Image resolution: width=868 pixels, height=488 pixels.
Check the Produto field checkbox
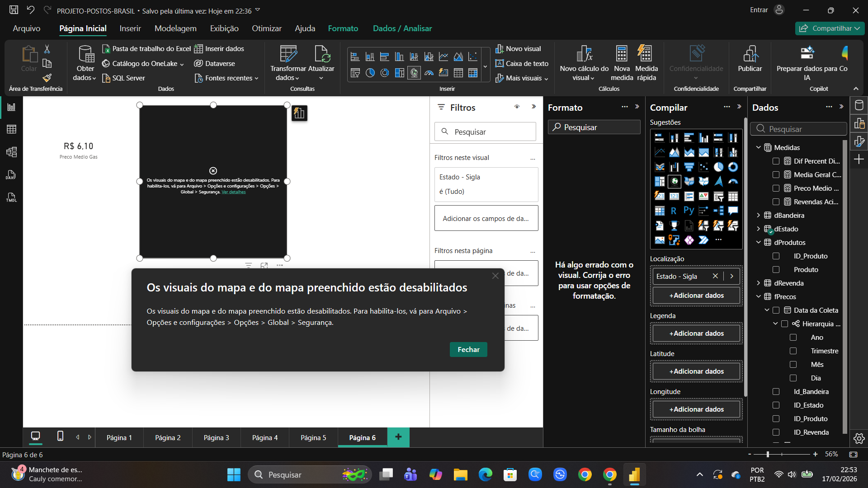coord(776,270)
